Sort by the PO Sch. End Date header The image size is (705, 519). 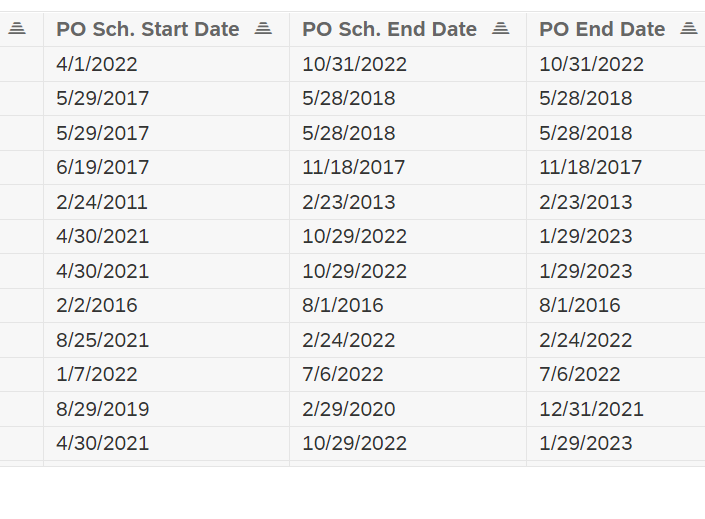pos(389,29)
